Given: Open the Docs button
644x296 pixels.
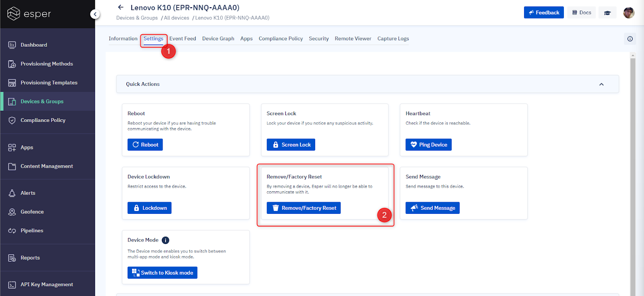Looking at the screenshot, I should point(582,12).
